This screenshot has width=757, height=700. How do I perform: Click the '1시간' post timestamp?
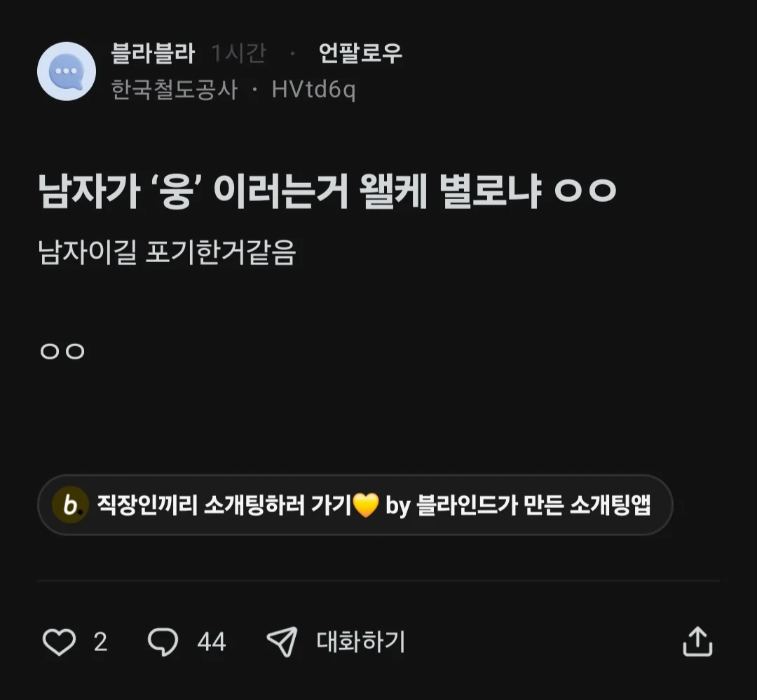click(x=239, y=53)
